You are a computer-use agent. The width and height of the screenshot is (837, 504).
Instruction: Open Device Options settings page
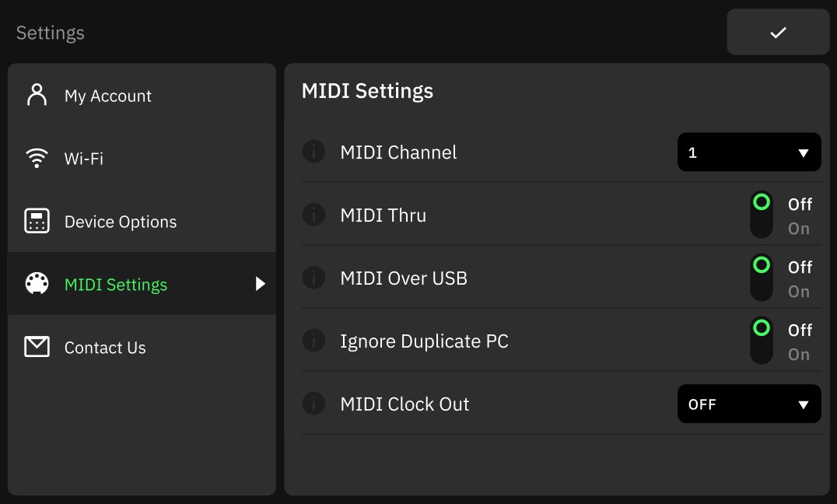[x=142, y=221]
